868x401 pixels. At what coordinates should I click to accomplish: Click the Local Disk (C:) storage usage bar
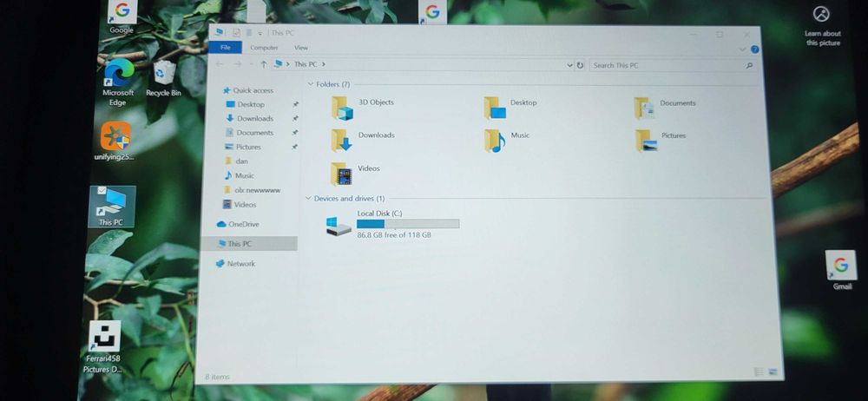coord(408,224)
